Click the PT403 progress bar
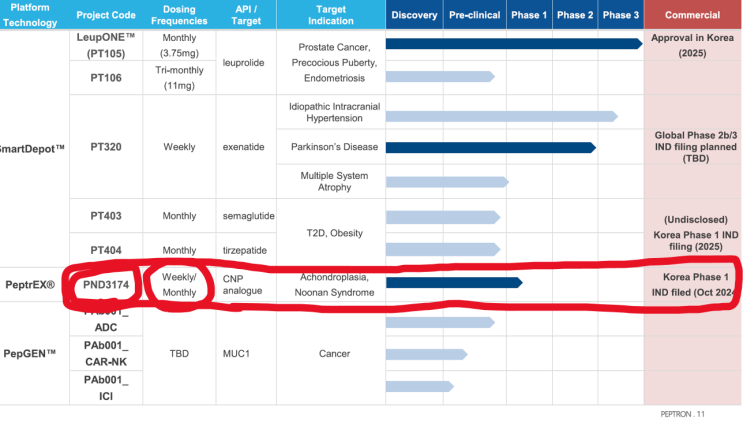The width and height of the screenshot is (743, 426). 443,217
